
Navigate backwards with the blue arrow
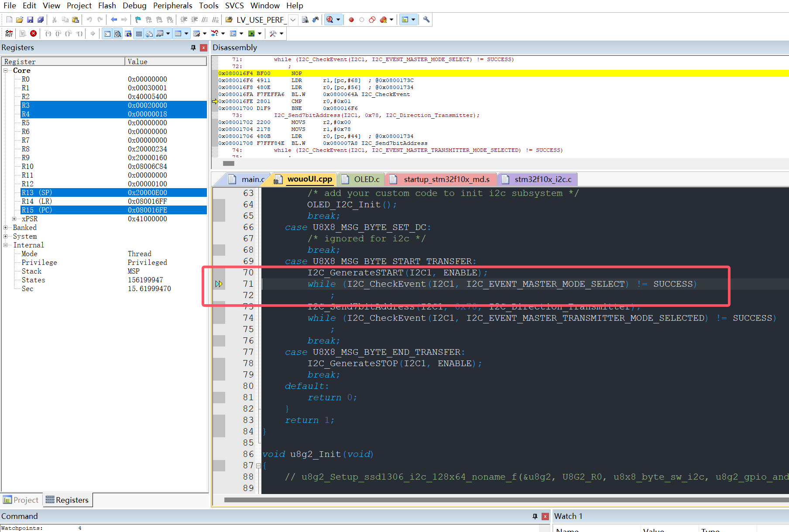tap(114, 20)
